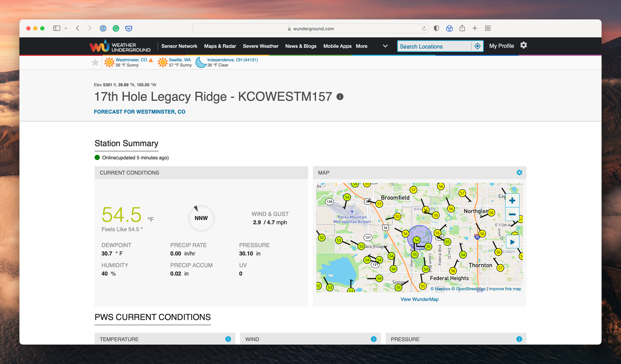Image resolution: width=621 pixels, height=364 pixels.
Task: Zoom in on the map with plus
Action: [512, 200]
